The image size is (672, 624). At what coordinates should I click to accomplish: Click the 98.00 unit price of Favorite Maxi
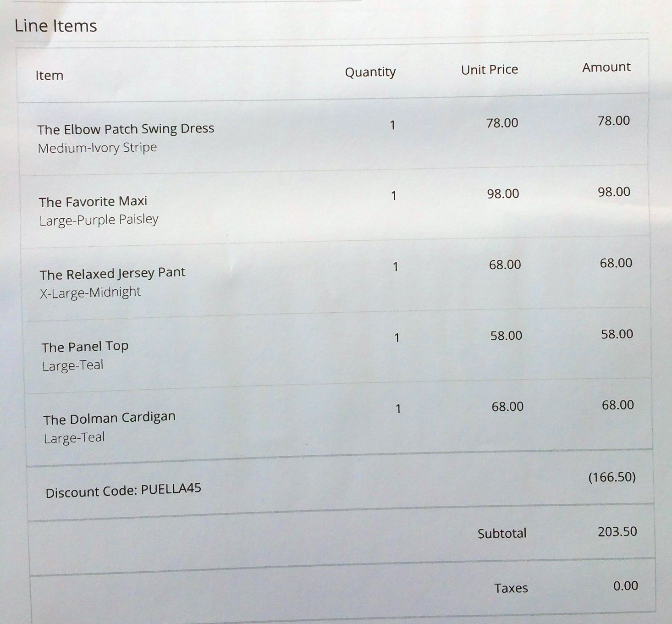tap(503, 194)
